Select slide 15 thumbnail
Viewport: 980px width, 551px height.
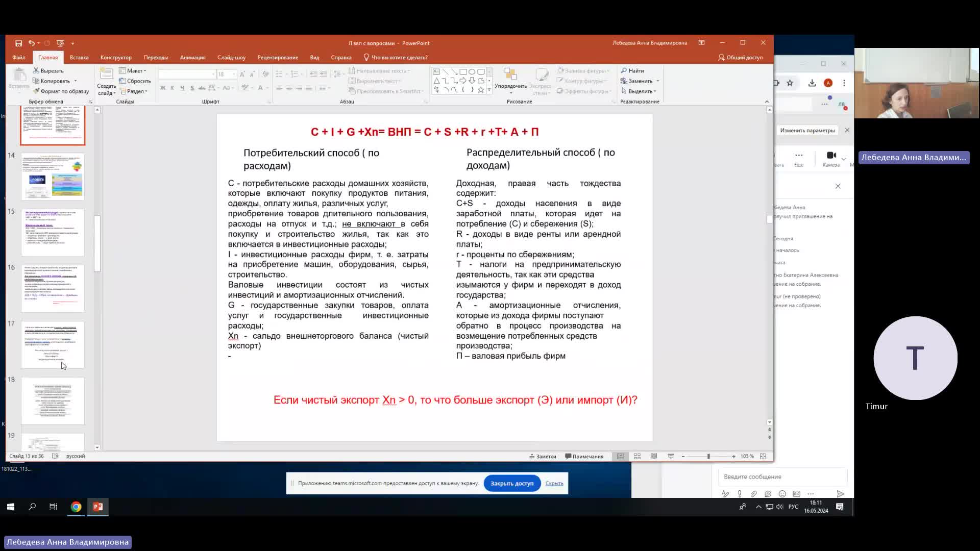point(53,233)
